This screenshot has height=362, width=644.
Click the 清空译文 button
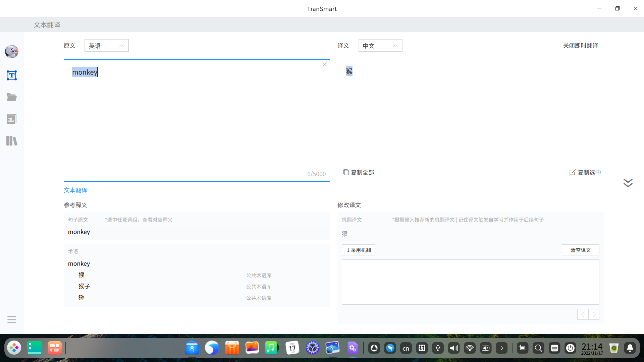pos(580,250)
